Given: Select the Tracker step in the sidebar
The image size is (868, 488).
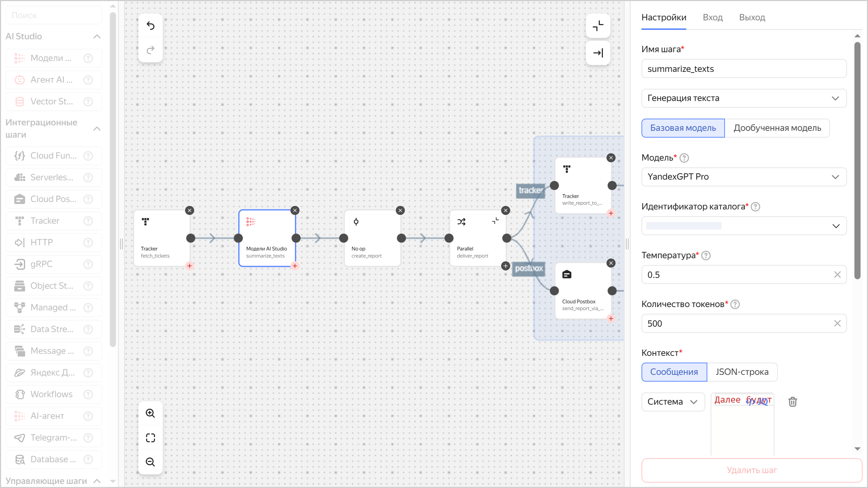Looking at the screenshot, I should click(x=47, y=221).
